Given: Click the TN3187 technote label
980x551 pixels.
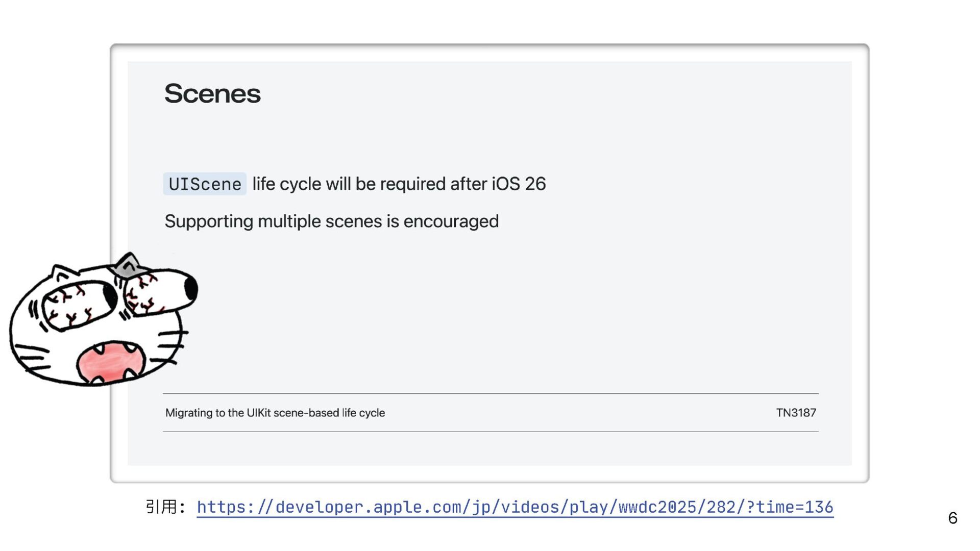Looking at the screenshot, I should [x=796, y=413].
